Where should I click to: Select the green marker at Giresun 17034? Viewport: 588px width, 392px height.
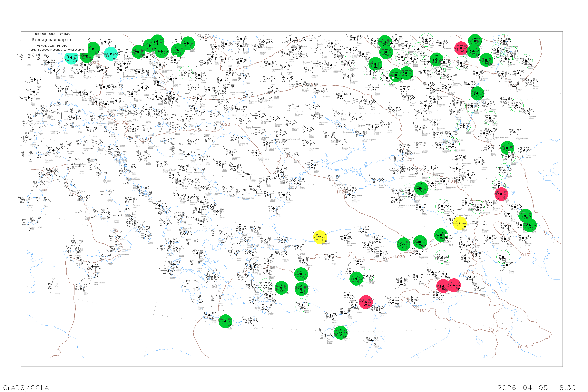click(404, 244)
